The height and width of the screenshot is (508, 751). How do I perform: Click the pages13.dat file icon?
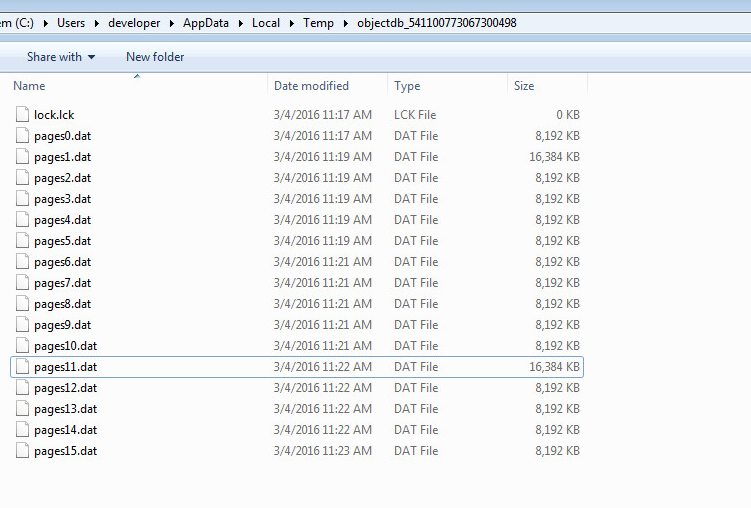(x=22, y=408)
